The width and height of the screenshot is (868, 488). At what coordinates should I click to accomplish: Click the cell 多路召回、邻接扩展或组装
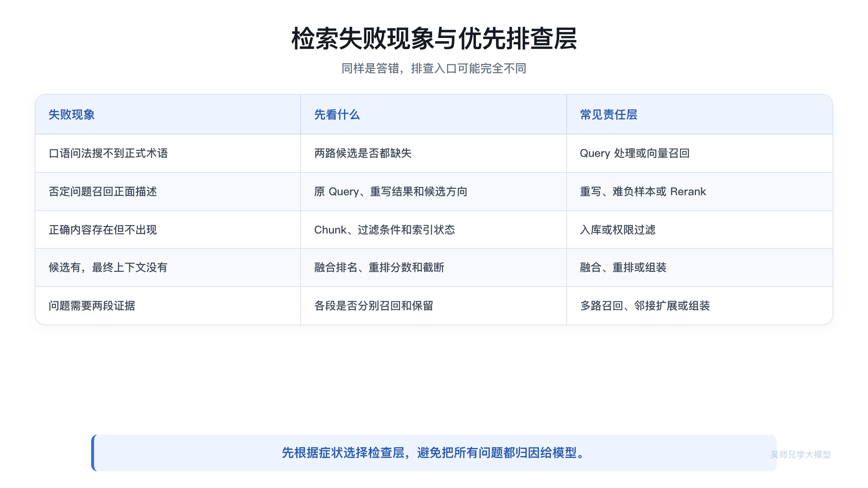pos(700,306)
